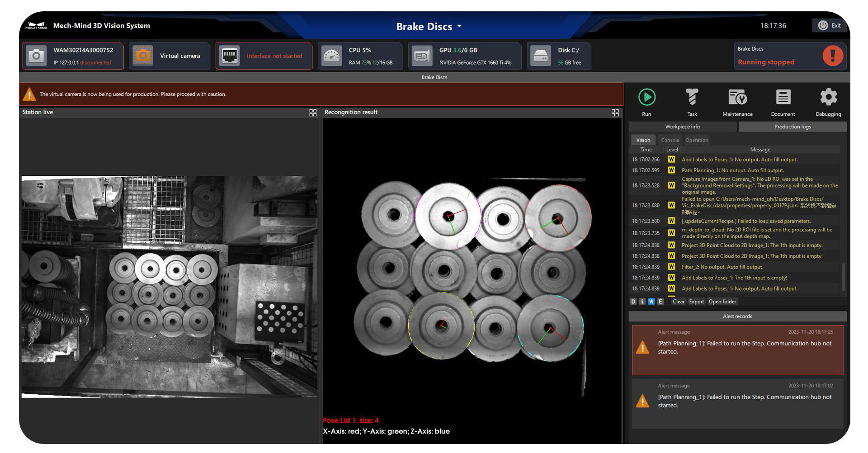The image size is (868, 453).
Task: Click the grid layout icon on Station live panel
Action: [313, 113]
